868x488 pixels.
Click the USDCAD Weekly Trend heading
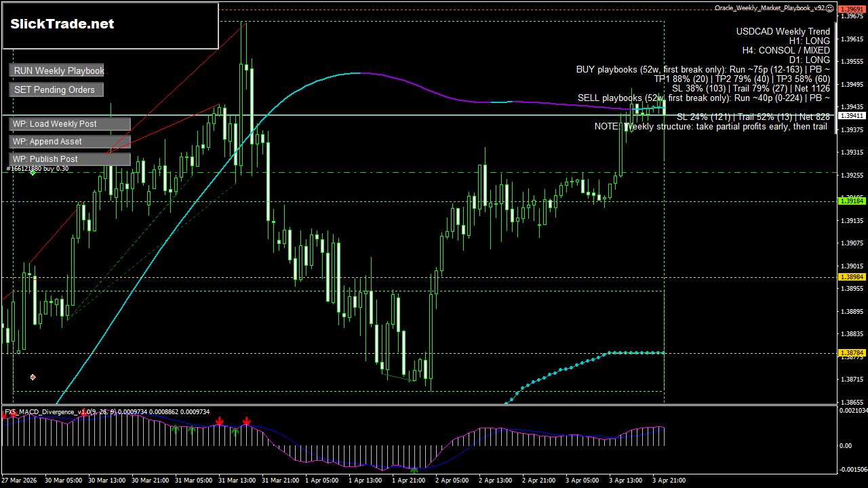(783, 31)
